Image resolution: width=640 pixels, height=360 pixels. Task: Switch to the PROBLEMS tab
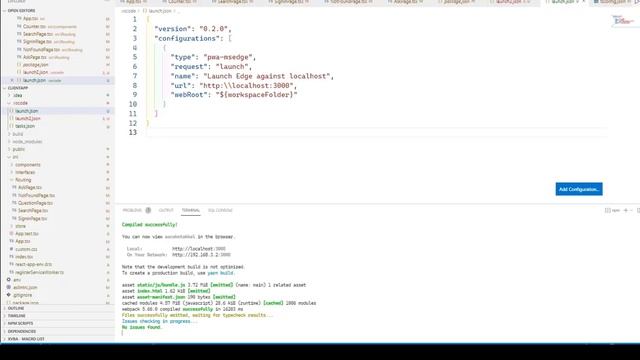(132, 210)
